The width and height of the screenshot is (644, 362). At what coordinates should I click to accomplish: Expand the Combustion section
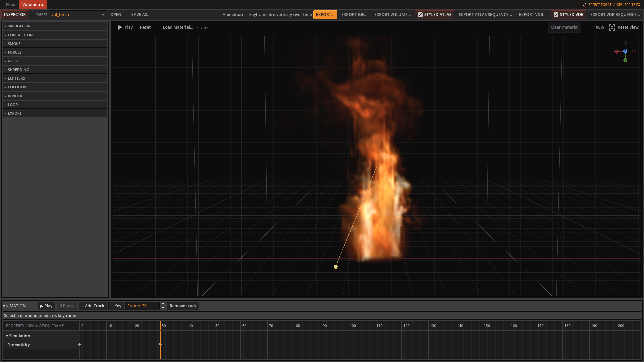point(55,35)
